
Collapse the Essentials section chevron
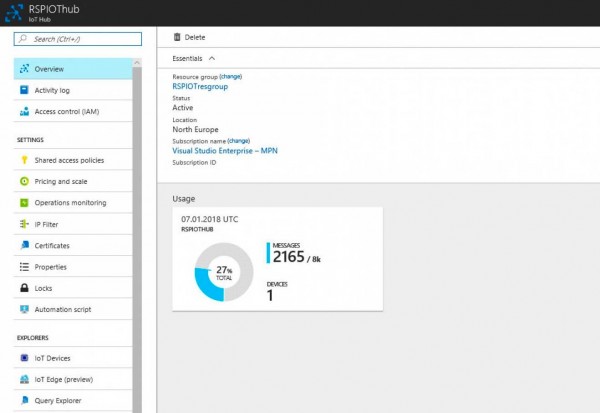click(212, 59)
